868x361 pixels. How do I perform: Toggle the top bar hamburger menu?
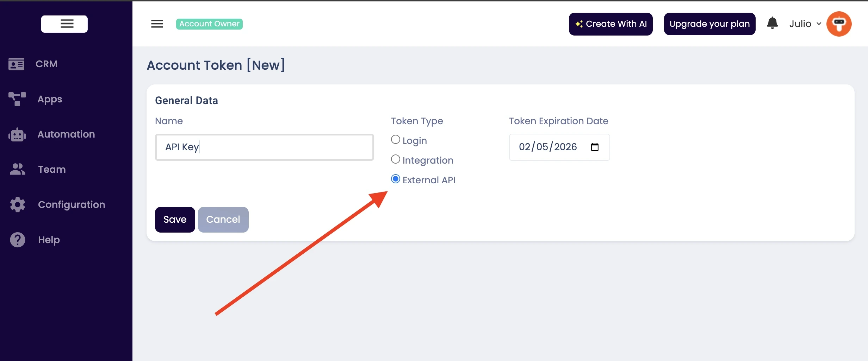pyautogui.click(x=157, y=24)
